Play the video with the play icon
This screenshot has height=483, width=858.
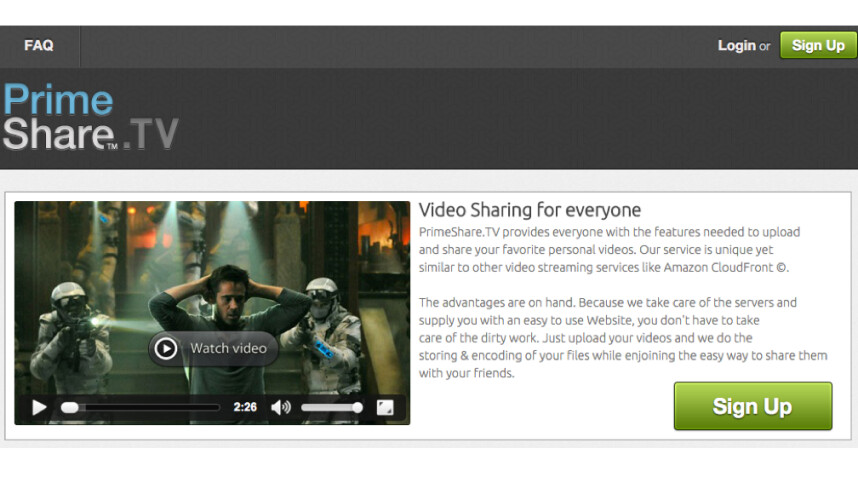39,408
